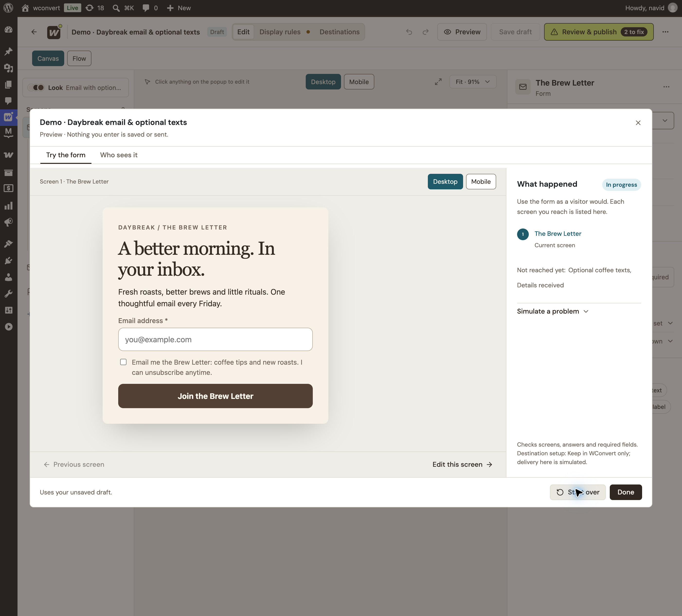
Task: Open the Destinations tab
Action: tap(339, 32)
